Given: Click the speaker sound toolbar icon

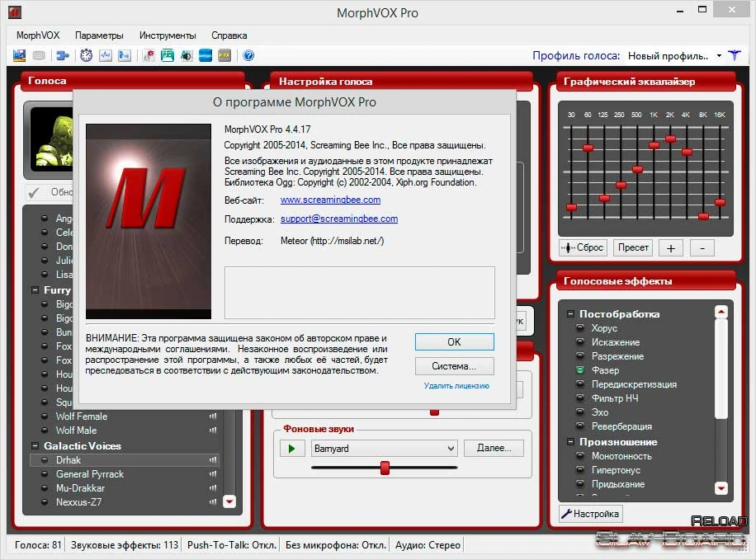Looking at the screenshot, I should point(186,55).
